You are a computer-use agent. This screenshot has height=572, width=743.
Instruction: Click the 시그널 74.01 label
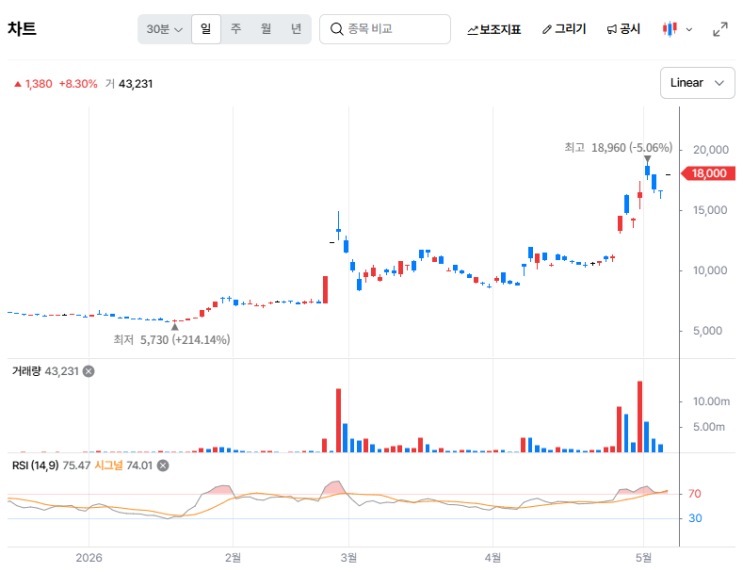click(123, 465)
